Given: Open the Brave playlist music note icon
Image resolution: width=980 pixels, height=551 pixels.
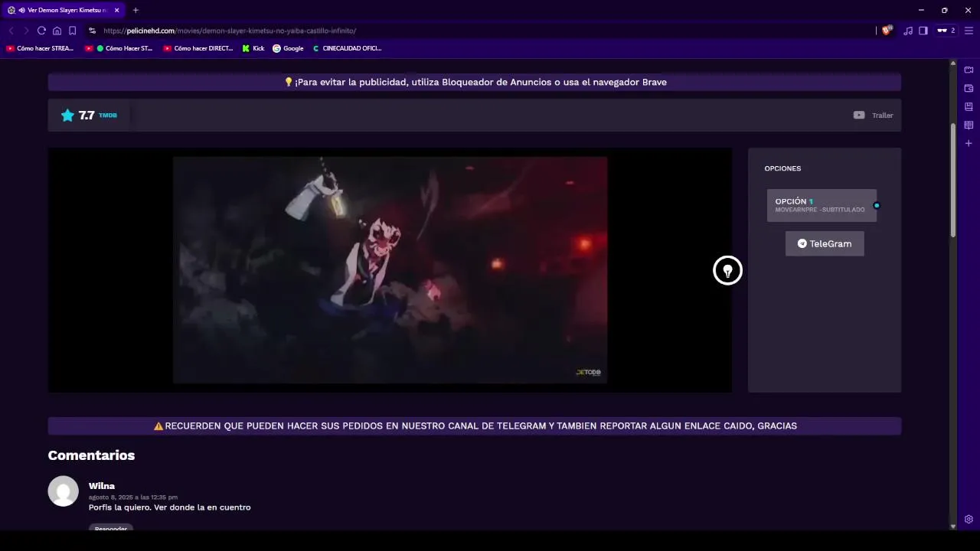Looking at the screenshot, I should (908, 31).
